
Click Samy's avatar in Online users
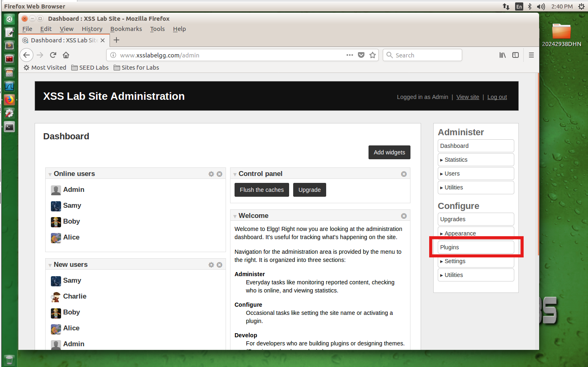(56, 206)
